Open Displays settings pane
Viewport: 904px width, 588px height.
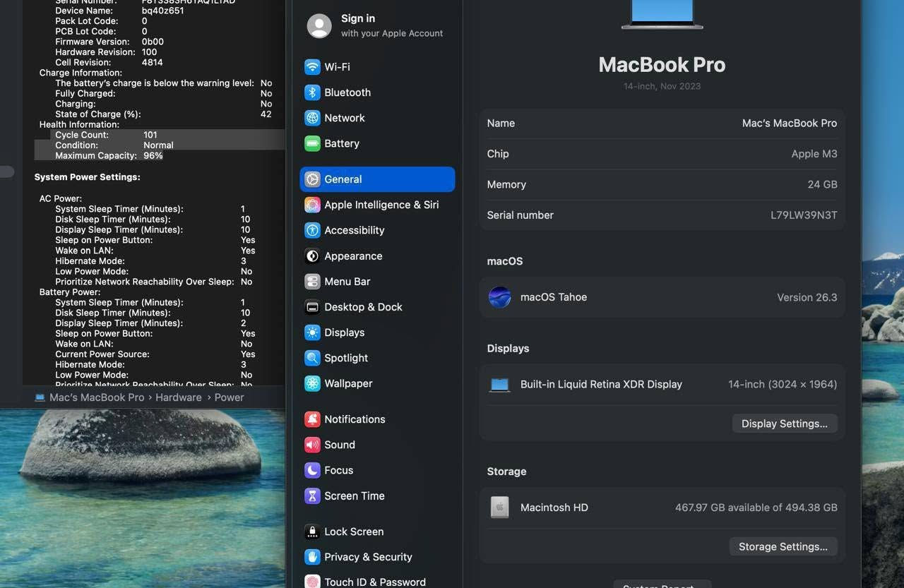377,332
